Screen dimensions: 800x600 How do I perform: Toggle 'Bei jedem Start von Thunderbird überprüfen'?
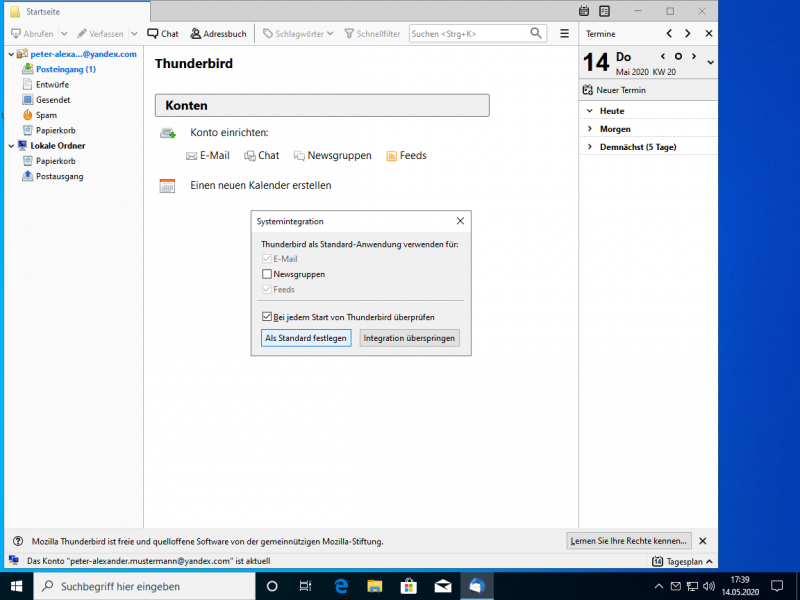coord(266,317)
